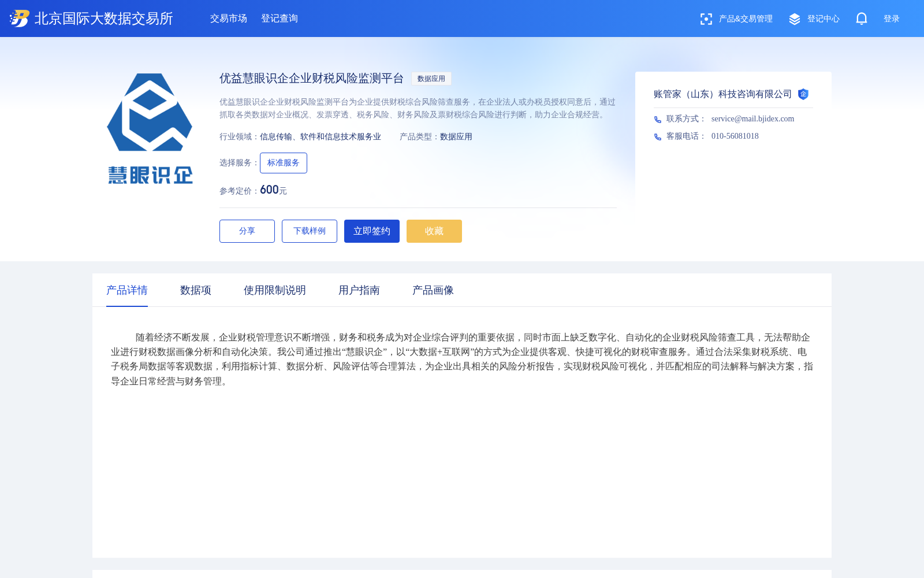Open 产品&交易管理 link
Image resolution: width=924 pixels, height=578 pixels.
click(746, 19)
